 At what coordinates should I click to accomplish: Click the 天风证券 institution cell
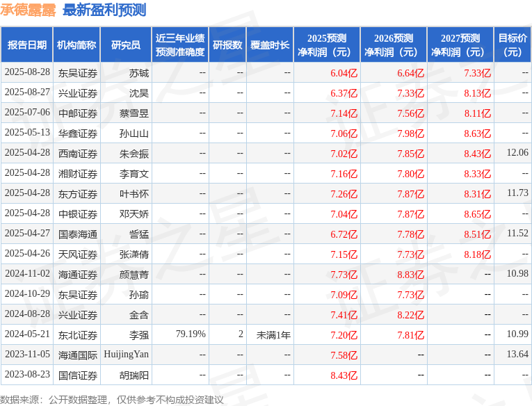(x=78, y=254)
